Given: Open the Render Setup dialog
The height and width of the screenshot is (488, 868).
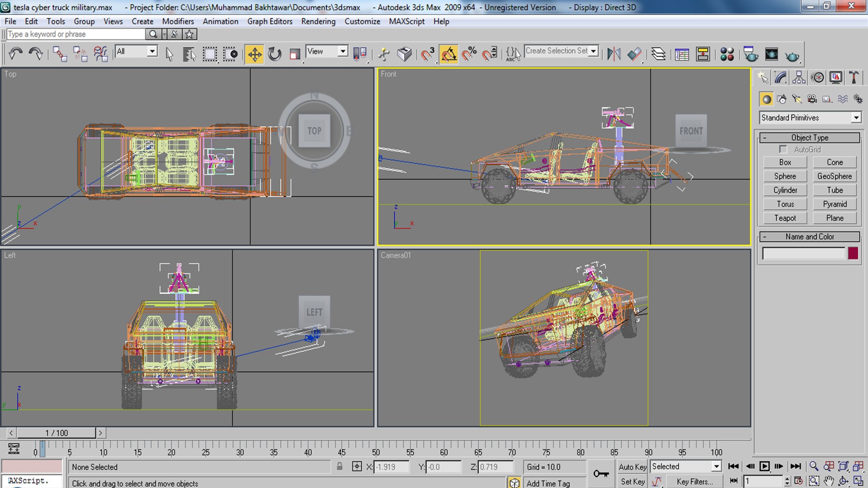Looking at the screenshot, I should [x=751, y=54].
